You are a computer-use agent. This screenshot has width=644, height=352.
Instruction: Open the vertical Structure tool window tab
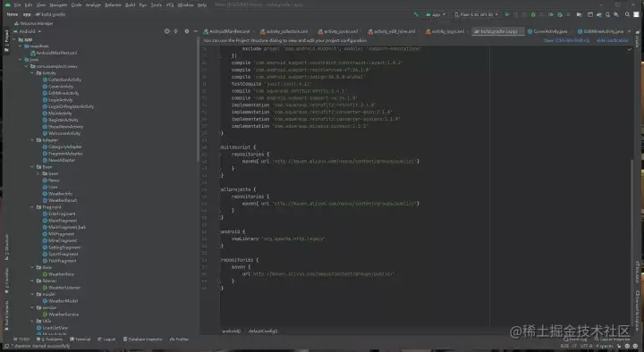[6, 247]
